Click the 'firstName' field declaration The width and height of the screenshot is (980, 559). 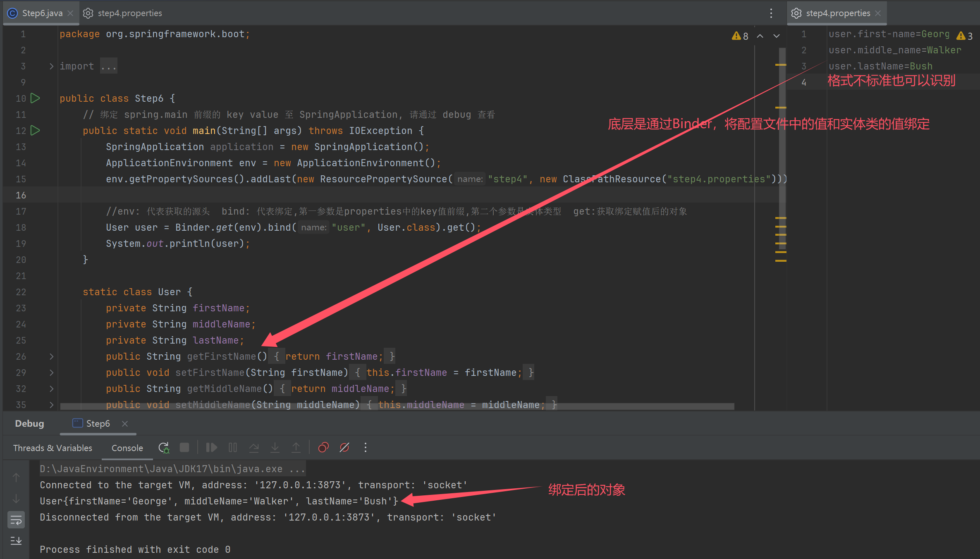click(178, 308)
